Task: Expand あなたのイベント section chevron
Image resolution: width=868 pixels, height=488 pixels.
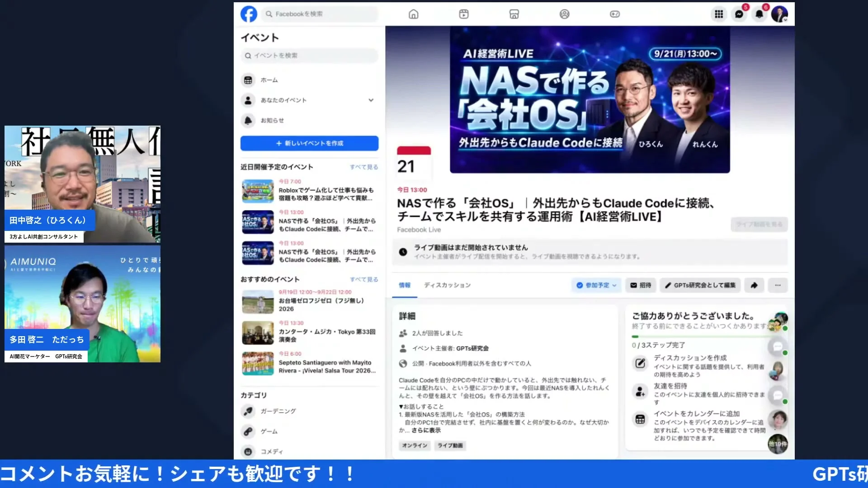Action: 371,100
